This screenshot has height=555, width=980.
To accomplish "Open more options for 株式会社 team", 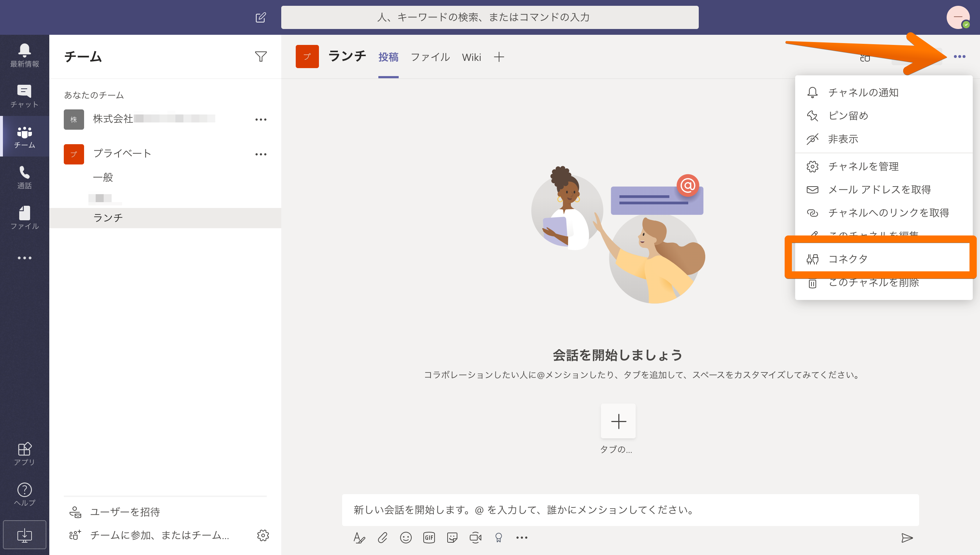I will pos(261,120).
